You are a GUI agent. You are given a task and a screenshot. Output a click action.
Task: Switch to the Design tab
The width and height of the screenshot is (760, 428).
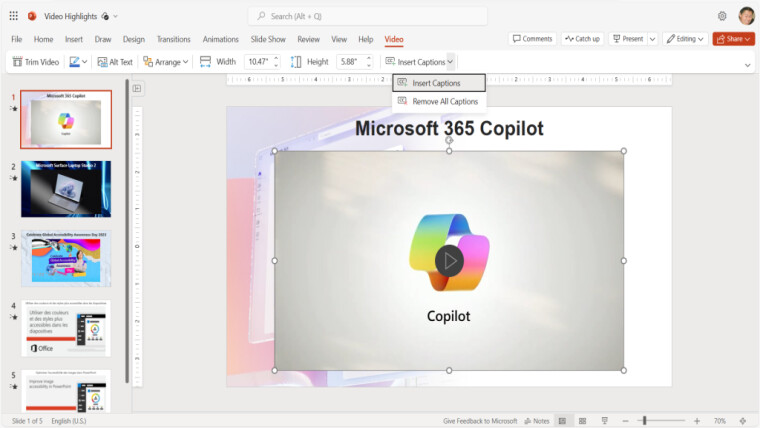coord(134,39)
